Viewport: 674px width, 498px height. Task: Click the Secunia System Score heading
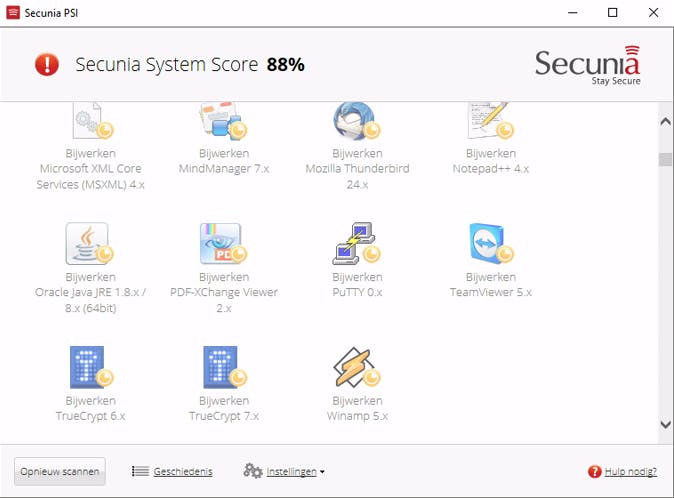point(167,65)
